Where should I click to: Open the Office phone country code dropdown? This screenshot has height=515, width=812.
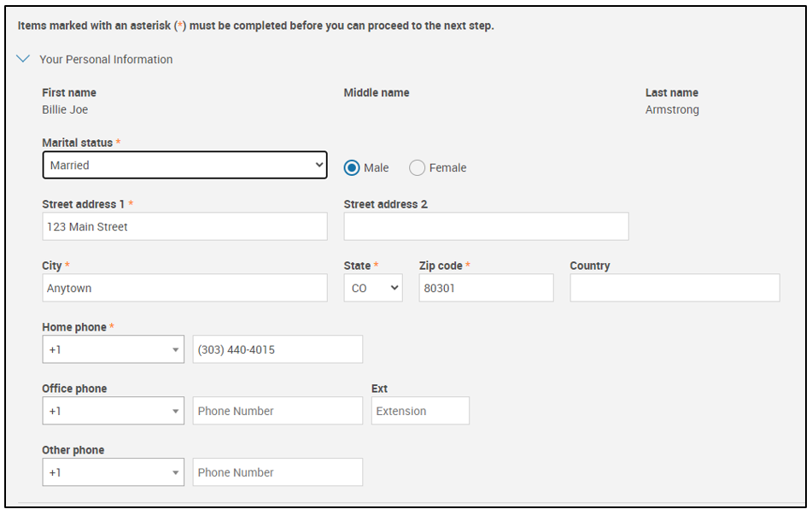[x=113, y=411]
